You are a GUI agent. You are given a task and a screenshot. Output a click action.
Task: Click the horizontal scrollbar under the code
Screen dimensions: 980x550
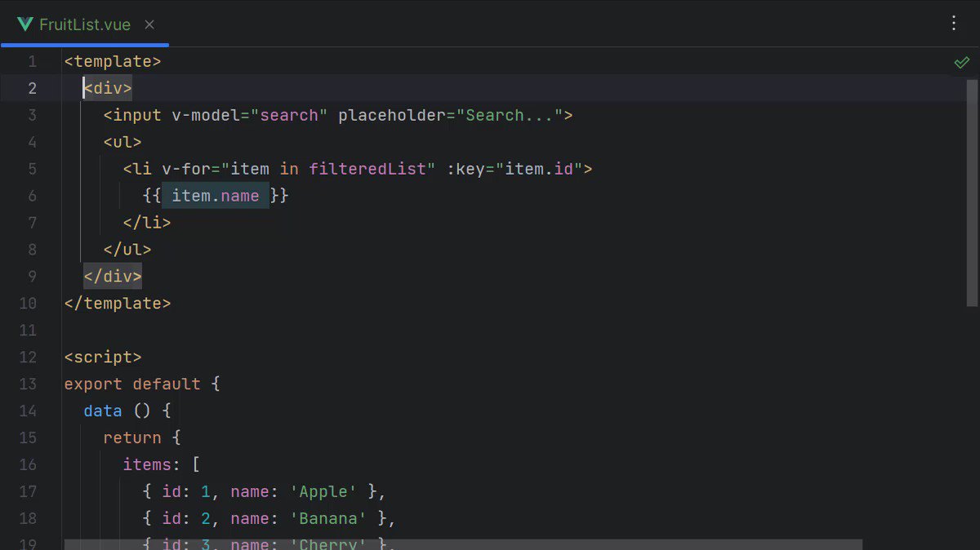click(x=463, y=544)
